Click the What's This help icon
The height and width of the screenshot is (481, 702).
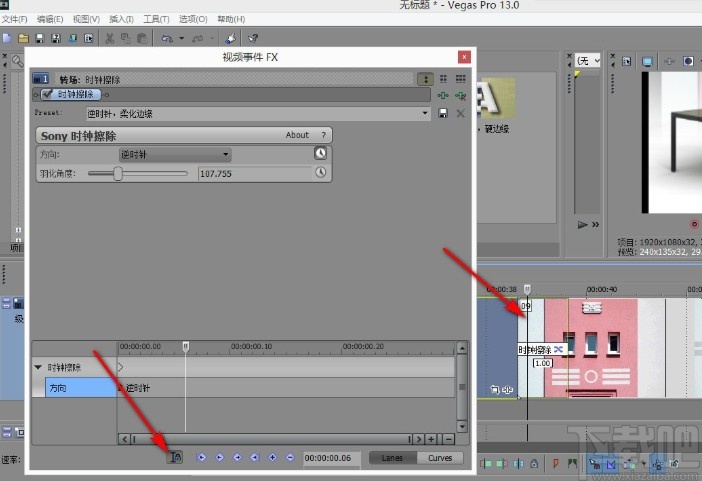click(x=253, y=39)
